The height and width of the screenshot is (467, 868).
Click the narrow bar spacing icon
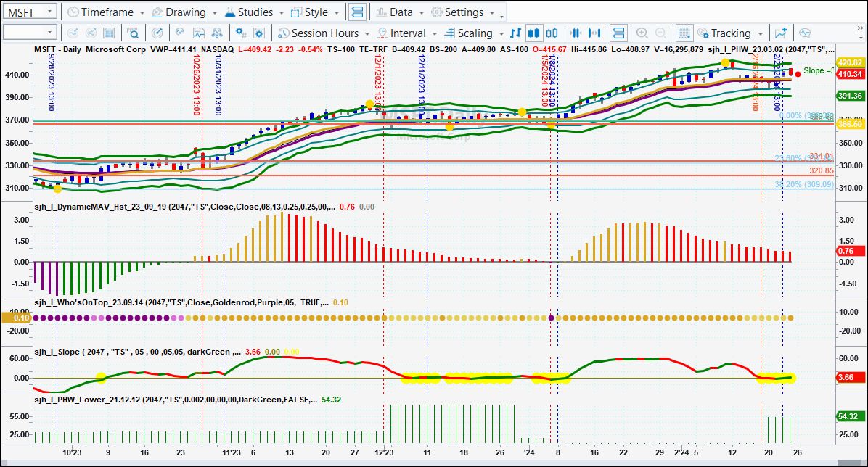(x=576, y=33)
